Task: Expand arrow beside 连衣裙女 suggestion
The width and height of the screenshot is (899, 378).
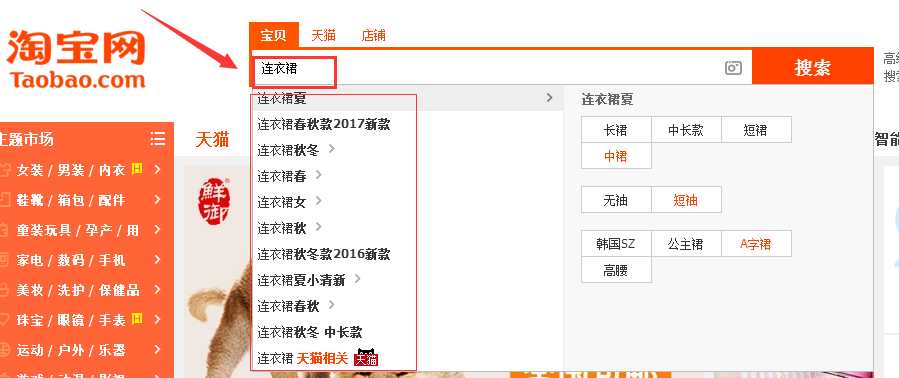Action: click(319, 201)
